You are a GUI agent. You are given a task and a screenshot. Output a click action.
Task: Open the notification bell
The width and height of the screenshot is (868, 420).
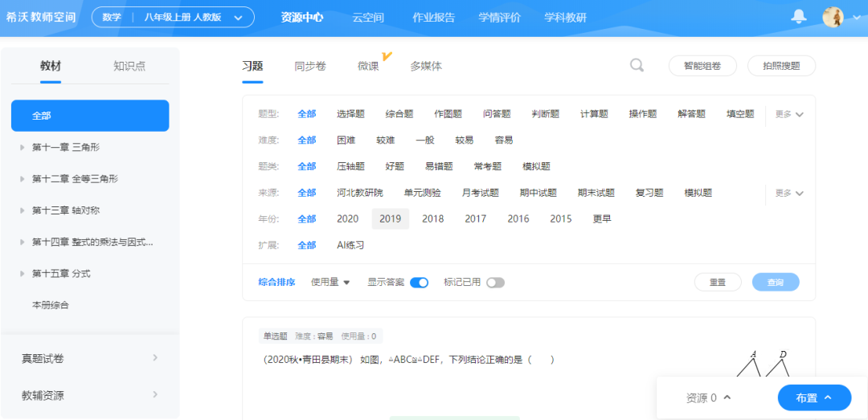(798, 17)
